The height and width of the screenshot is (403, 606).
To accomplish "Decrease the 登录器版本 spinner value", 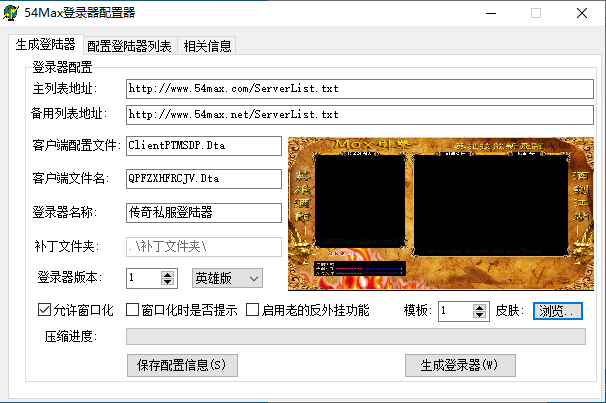I will point(169,282).
